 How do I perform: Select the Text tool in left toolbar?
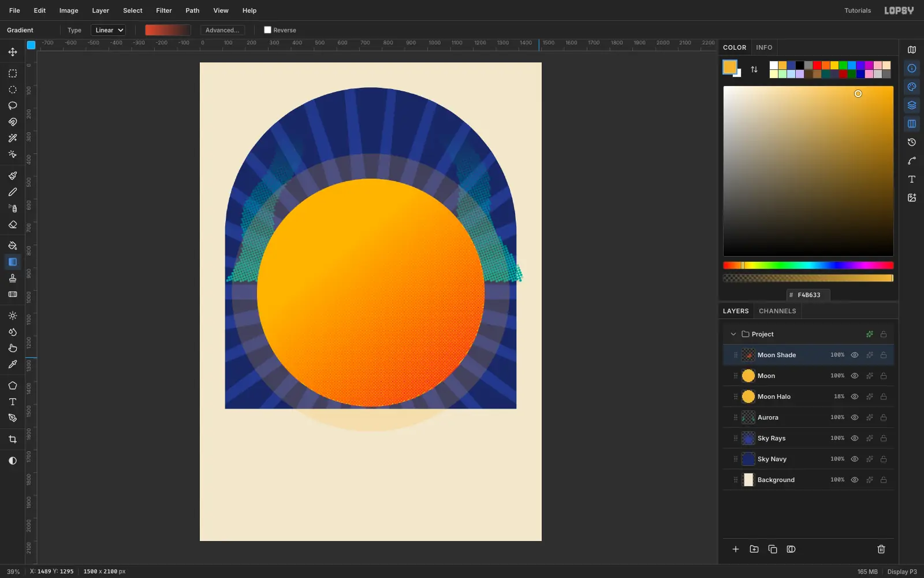click(x=12, y=402)
